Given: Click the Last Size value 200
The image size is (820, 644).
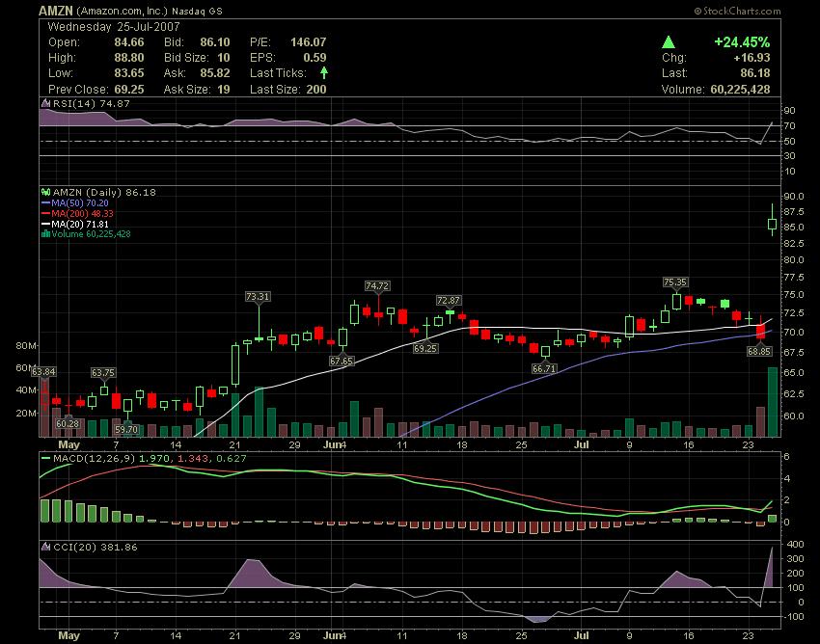Looking at the screenshot, I should 316,89.
